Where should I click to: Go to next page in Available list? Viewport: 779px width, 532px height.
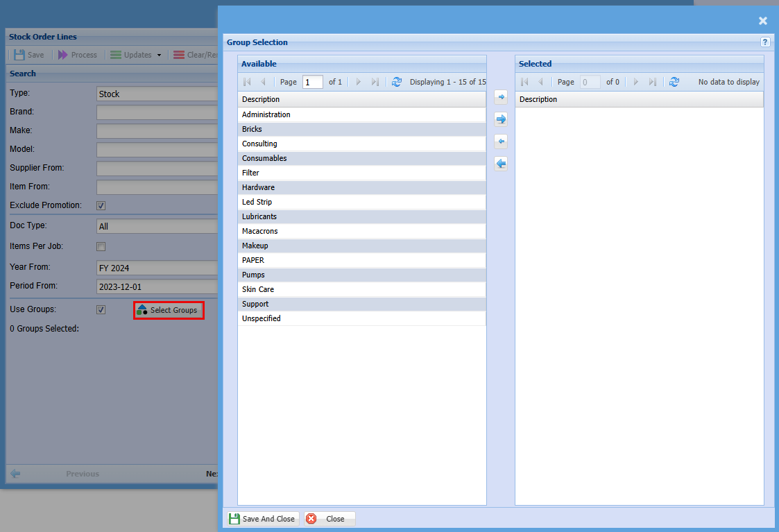[359, 82]
